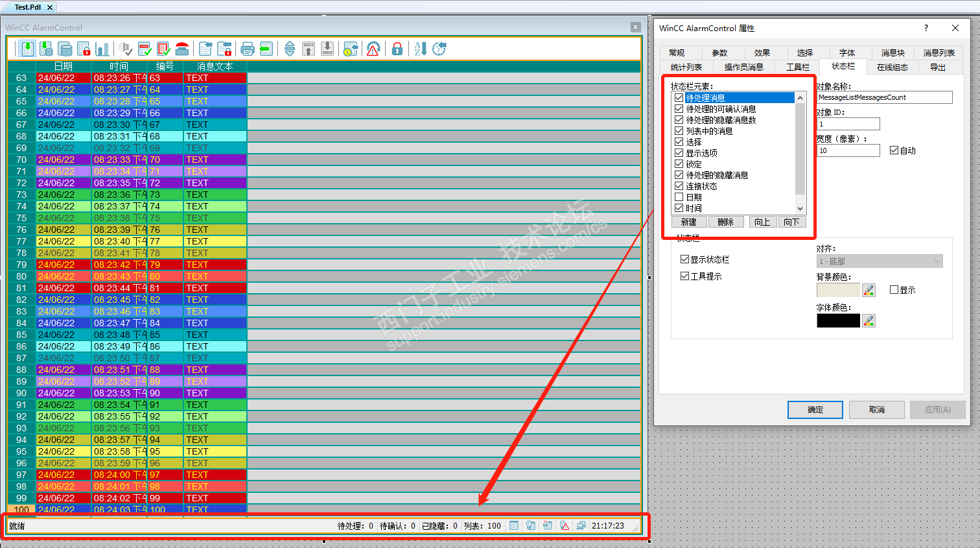Click the group acknowledgment icon
Viewport: 980px width, 548px height.
coord(163,49)
